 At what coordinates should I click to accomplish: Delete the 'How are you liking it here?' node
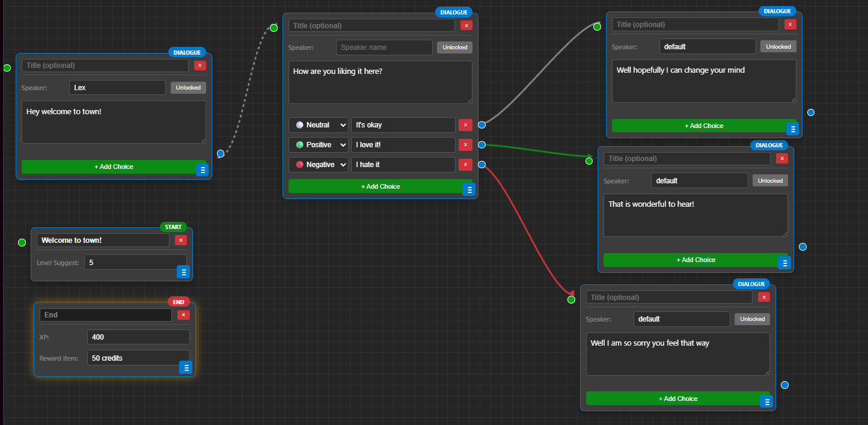[466, 25]
